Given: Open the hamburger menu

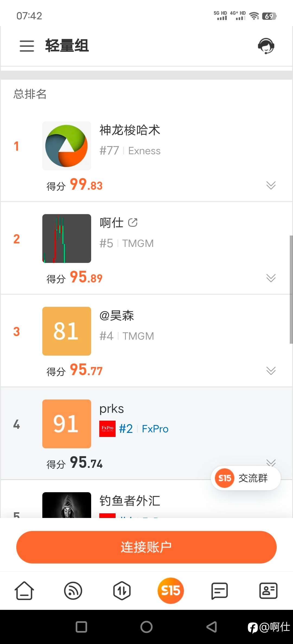Looking at the screenshot, I should [27, 46].
